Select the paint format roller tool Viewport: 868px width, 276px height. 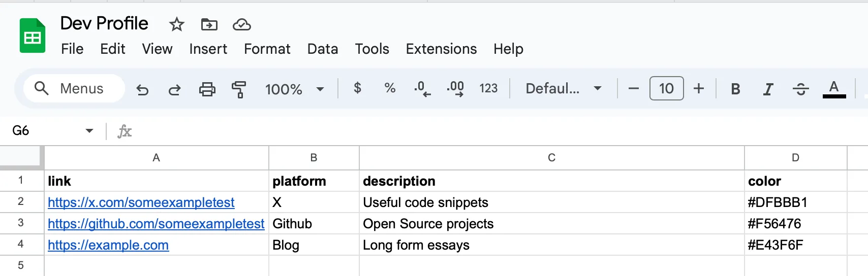[238, 89]
